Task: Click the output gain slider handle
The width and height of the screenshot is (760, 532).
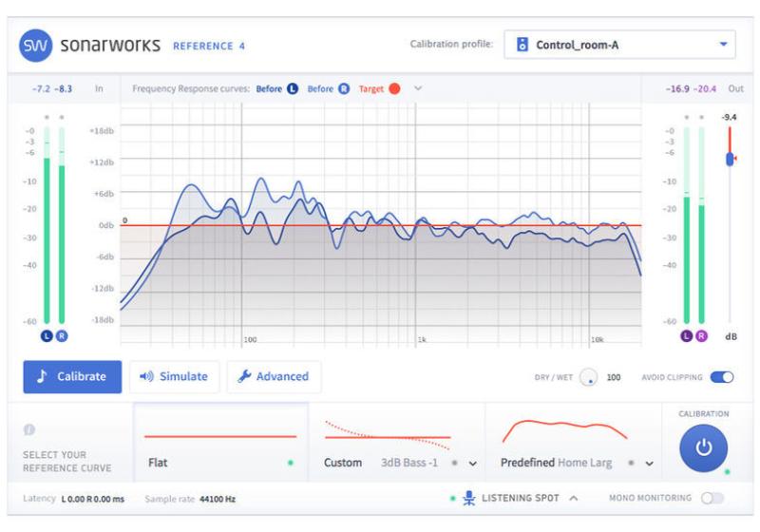Action: pyautogui.click(x=730, y=159)
